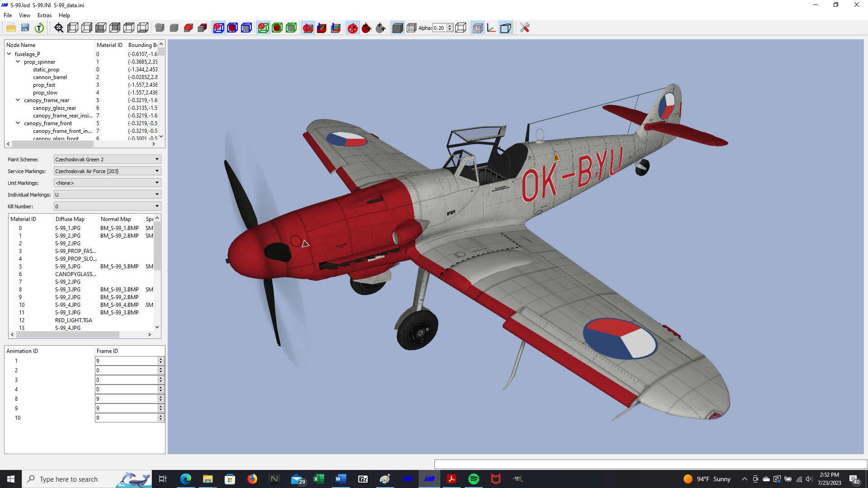
Task: Select blue wireframe box with red sphere
Action: pos(232,28)
